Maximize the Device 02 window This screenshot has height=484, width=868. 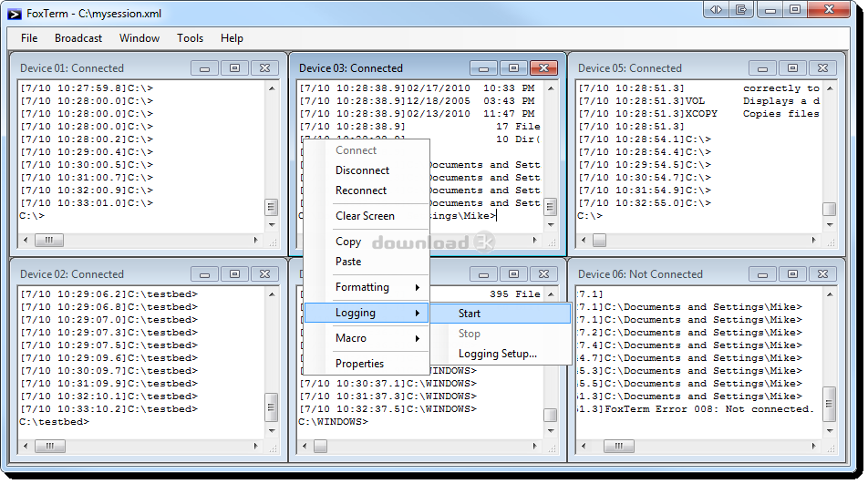click(234, 273)
